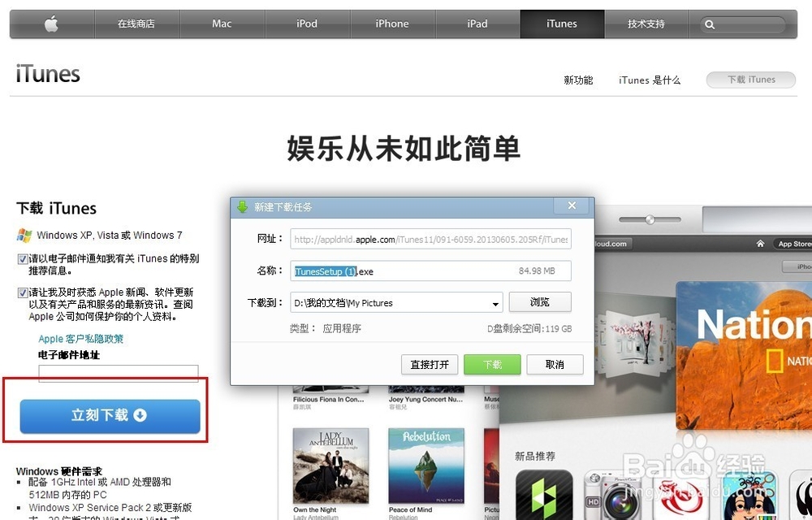The height and width of the screenshot is (520, 812).
Task: Click Filicious Fiona In Con... title
Action: [328, 400]
